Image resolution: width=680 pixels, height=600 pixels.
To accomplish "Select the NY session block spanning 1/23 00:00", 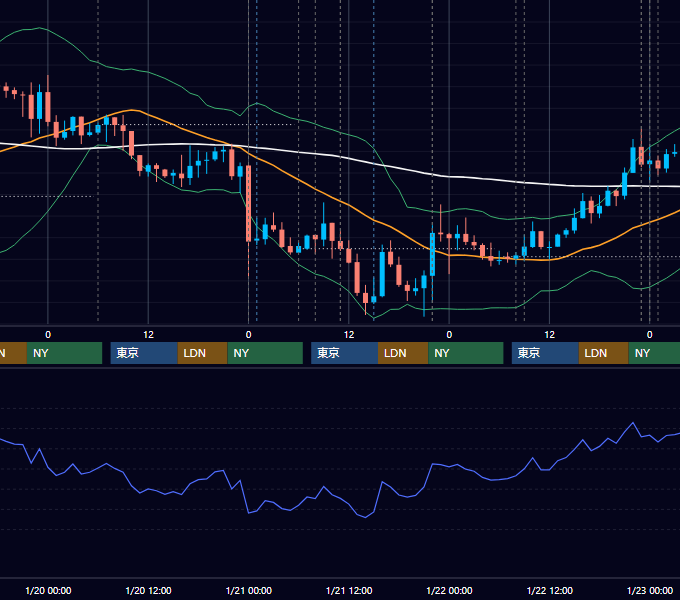I will tap(654, 353).
